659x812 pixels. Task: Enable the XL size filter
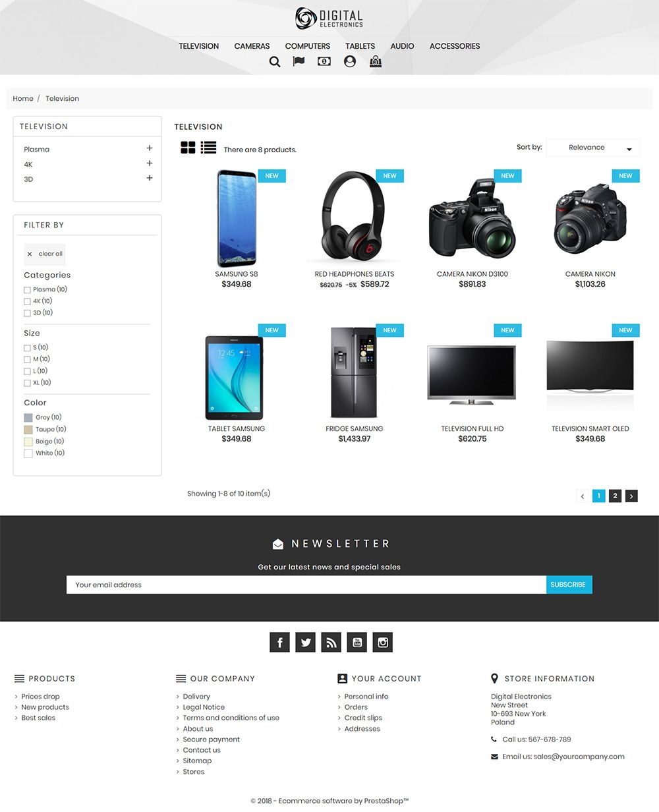pos(27,383)
